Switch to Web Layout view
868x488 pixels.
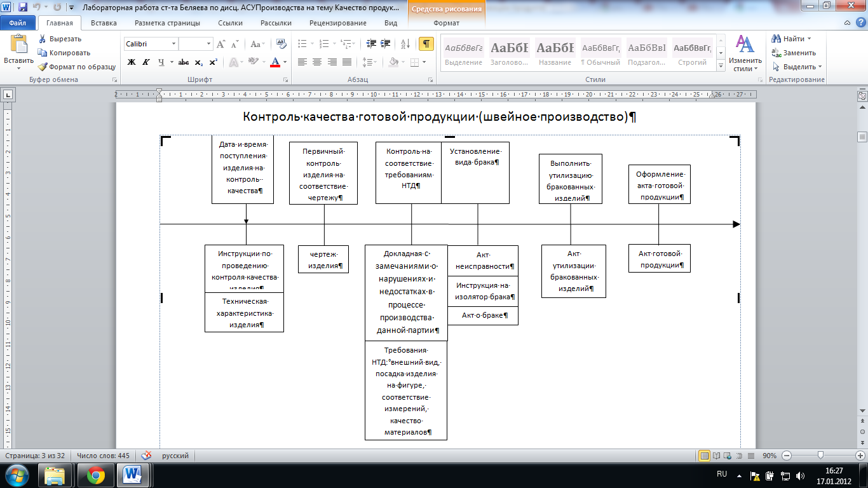[728, 456]
